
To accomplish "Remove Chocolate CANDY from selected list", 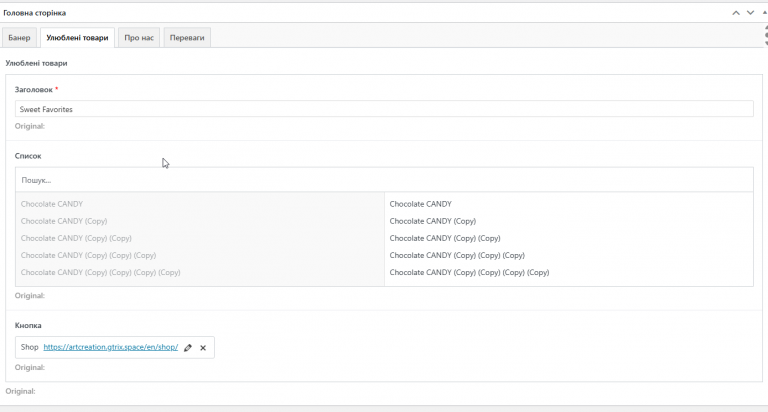I will (x=421, y=204).
